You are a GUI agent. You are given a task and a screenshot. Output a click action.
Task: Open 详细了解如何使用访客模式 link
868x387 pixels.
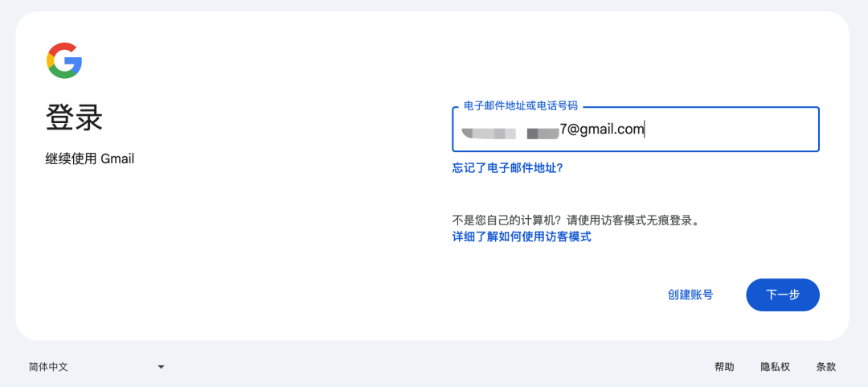522,237
